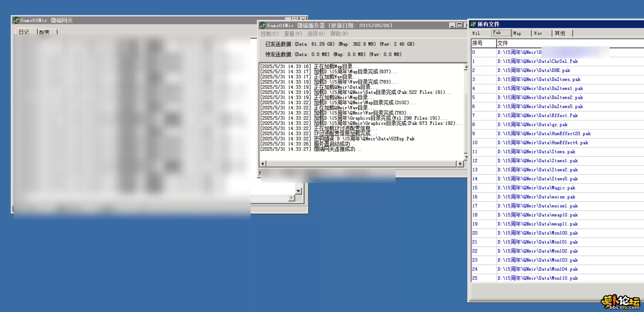Click the server log scroll-down arrow
Viewport: 644px width, 312px height.
[x=466, y=157]
